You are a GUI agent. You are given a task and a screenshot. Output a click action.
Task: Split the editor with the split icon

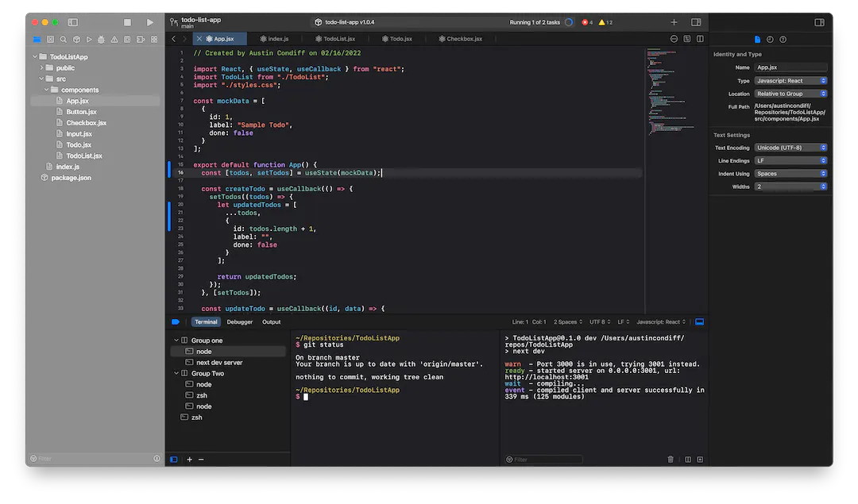coord(701,39)
